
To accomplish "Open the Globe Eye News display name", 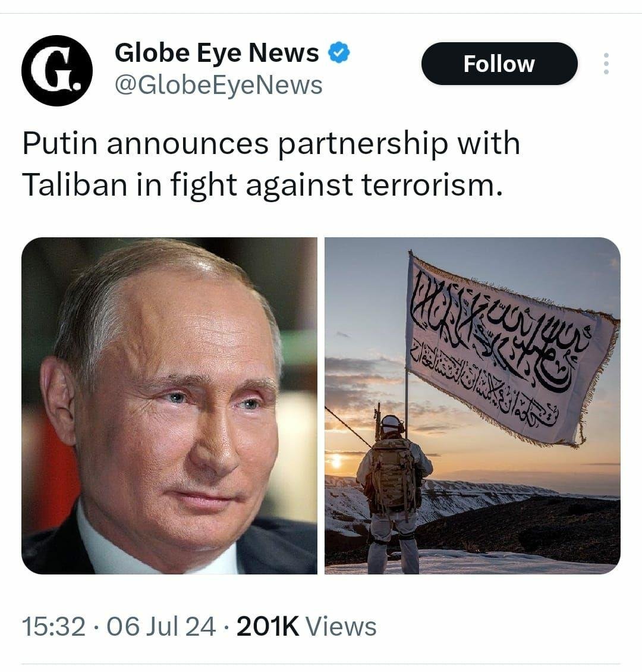I will click(x=217, y=53).
